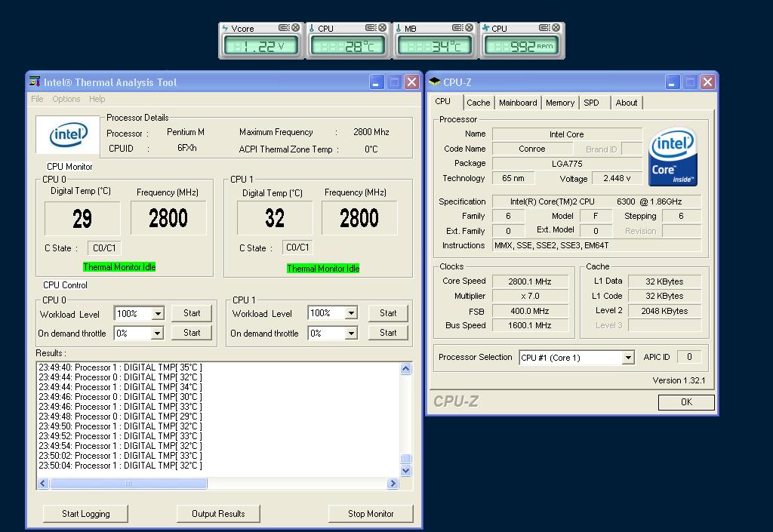773x532 pixels.
Task: Select result row 23:50:04 Processor 1 32°C
Action: pyautogui.click(x=120, y=466)
